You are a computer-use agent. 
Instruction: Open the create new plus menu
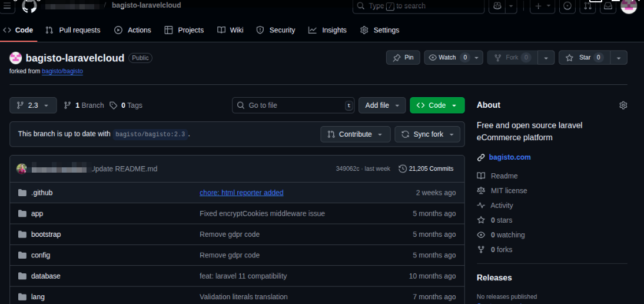pyautogui.click(x=542, y=6)
